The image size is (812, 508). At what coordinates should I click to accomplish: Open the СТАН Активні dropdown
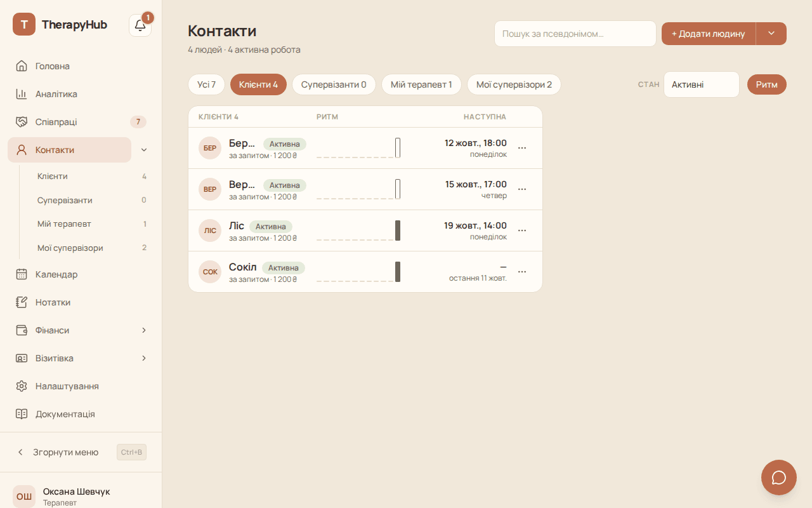coord(702,84)
